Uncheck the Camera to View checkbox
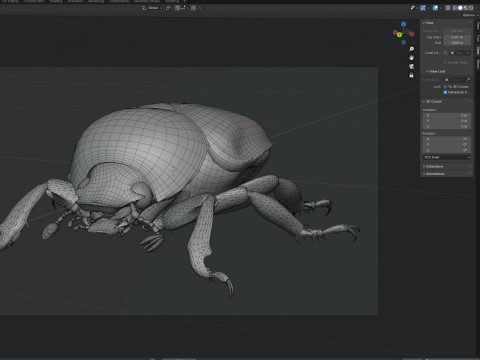The height and width of the screenshot is (360, 480). tap(445, 92)
